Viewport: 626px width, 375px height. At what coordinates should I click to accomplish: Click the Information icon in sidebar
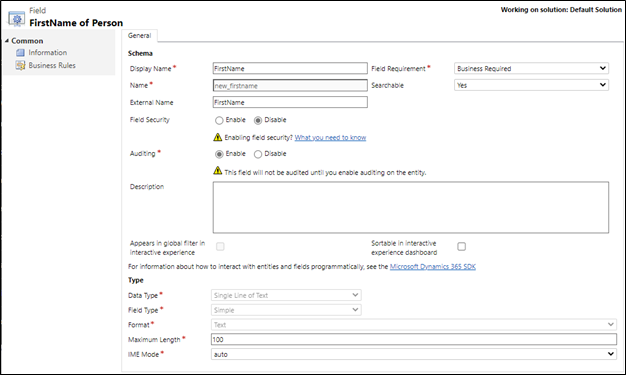tap(20, 53)
